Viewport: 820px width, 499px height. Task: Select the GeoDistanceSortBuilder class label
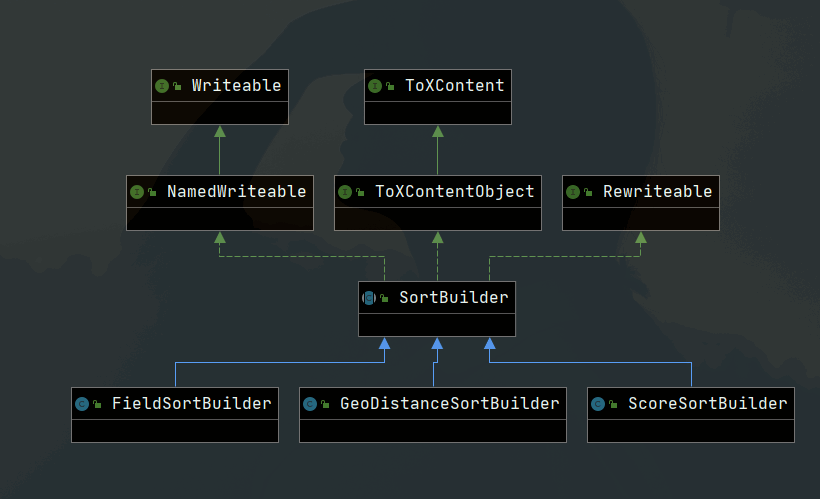click(449, 404)
